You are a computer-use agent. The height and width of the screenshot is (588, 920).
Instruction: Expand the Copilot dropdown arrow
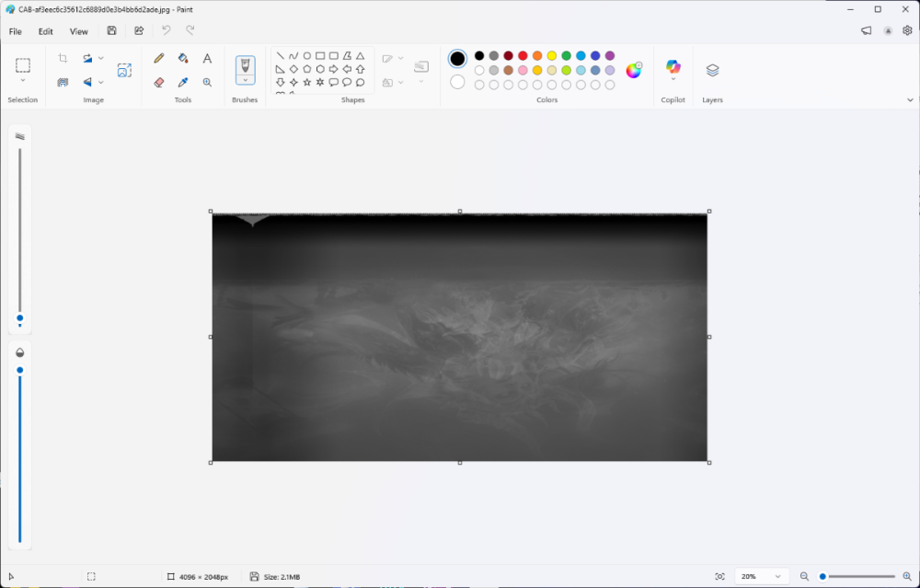pyautogui.click(x=673, y=79)
